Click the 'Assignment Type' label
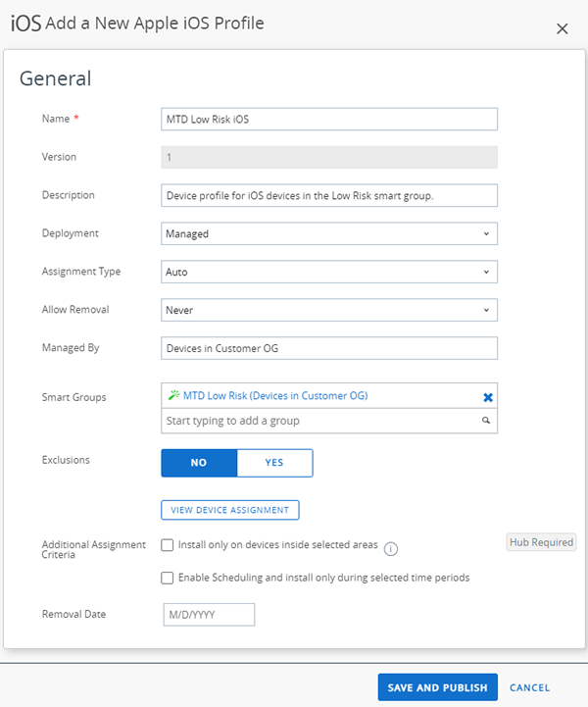This screenshot has width=588, height=707. (81, 272)
